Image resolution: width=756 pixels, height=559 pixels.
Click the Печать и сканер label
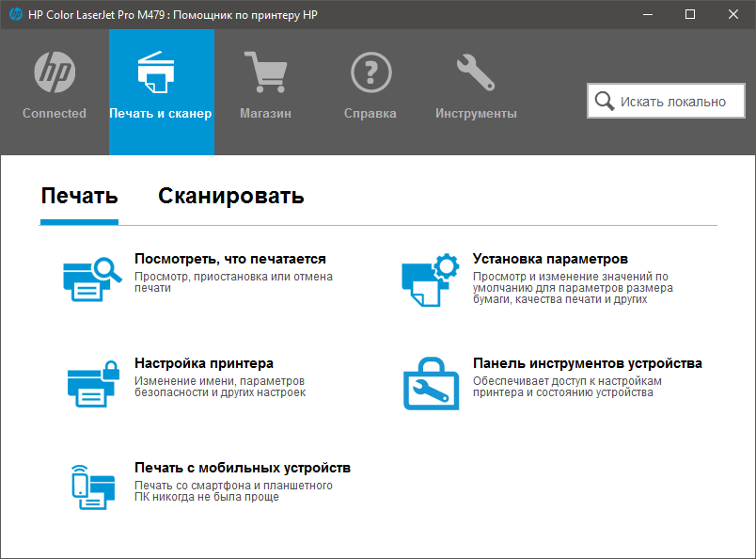pyautogui.click(x=161, y=114)
